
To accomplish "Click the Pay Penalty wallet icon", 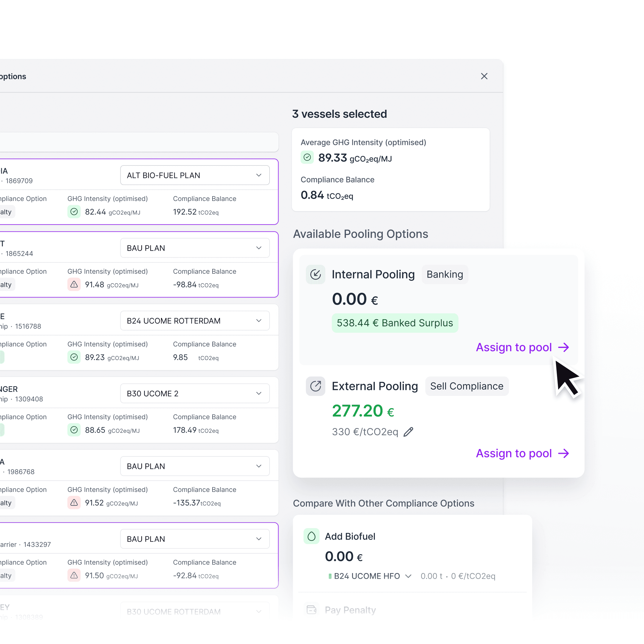I will (311, 610).
